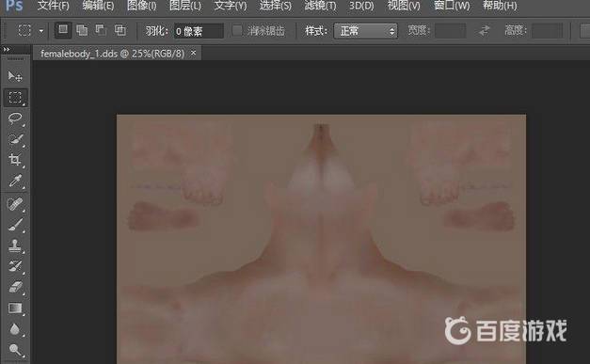Open the 编辑(E) menu
The image size is (590, 364).
98,6
